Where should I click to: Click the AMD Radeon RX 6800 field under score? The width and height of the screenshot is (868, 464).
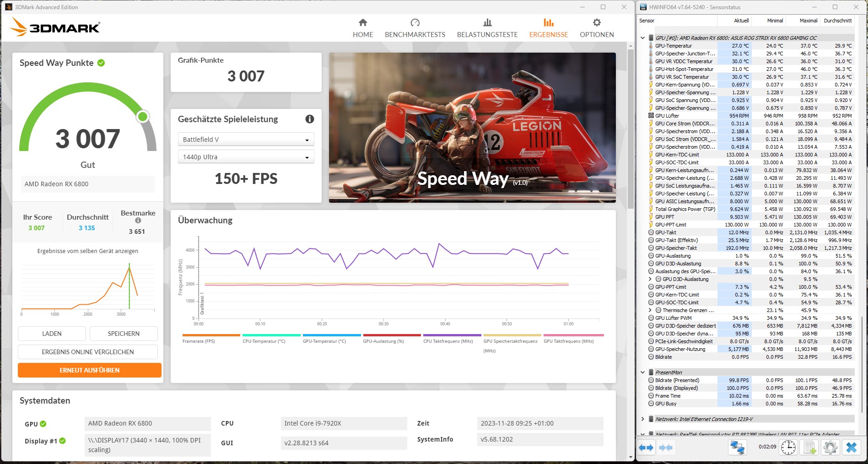click(88, 184)
